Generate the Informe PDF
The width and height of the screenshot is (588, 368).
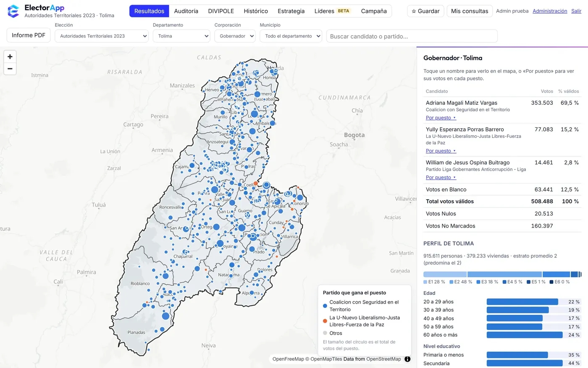pyautogui.click(x=29, y=35)
